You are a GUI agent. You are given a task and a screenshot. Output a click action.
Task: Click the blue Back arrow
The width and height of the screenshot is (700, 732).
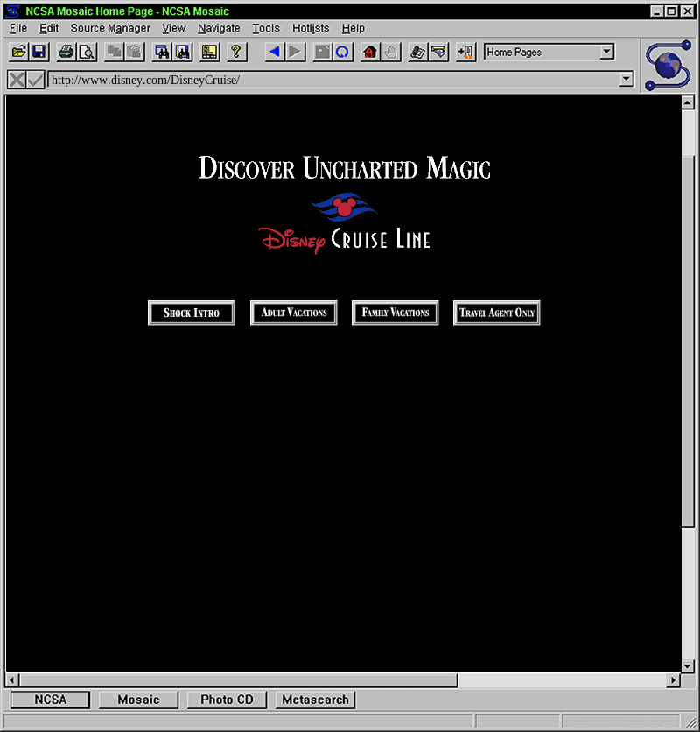pos(274,53)
